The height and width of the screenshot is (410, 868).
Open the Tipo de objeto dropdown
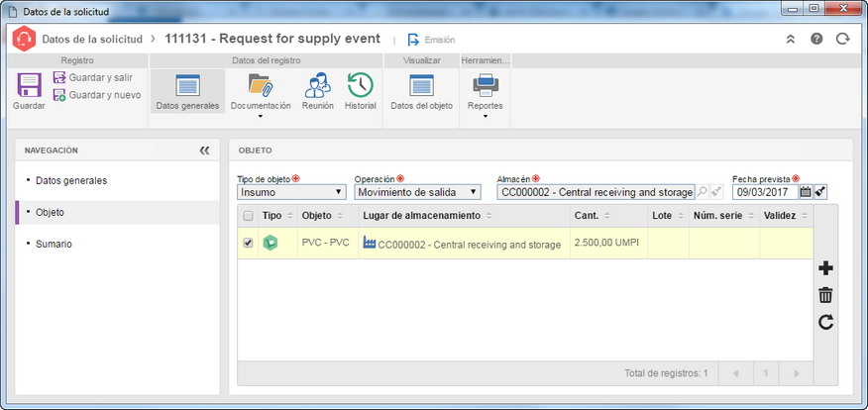click(x=291, y=192)
